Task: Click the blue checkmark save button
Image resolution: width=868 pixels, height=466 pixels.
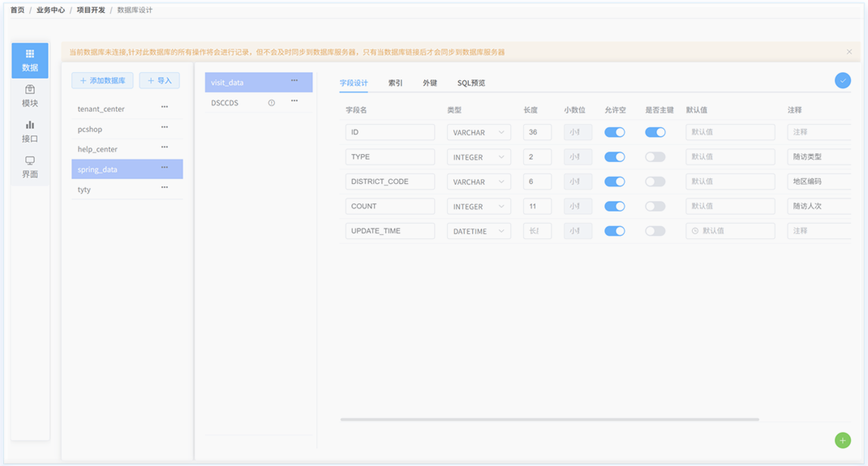Action: click(843, 80)
